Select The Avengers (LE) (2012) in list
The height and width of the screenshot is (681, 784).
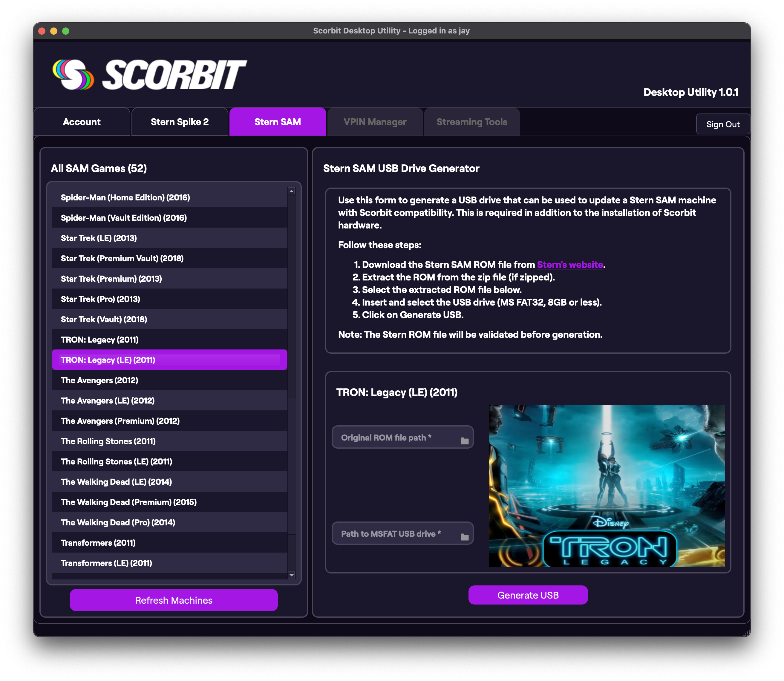coord(108,401)
